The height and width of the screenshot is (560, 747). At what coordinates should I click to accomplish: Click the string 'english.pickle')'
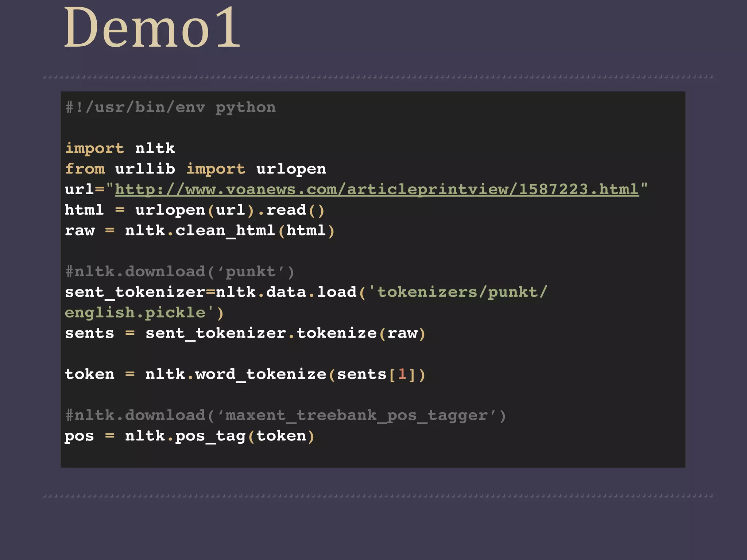click(x=144, y=313)
